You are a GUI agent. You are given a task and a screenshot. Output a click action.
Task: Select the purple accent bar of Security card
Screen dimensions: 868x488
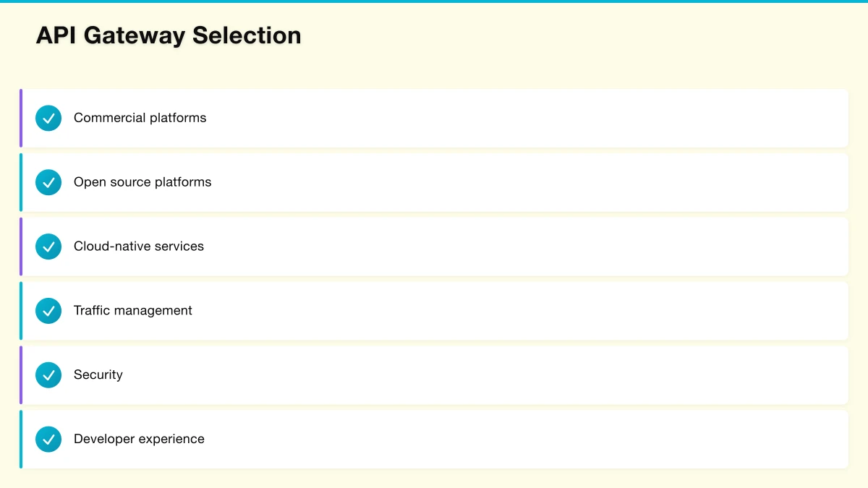[x=21, y=375]
